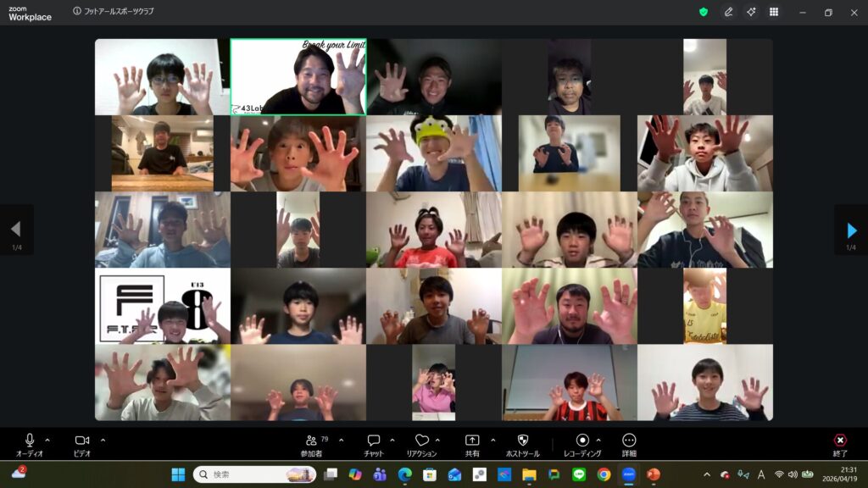The width and height of the screenshot is (868, 488).
Task: Click the Windows taskbar search box
Action: pos(254,474)
